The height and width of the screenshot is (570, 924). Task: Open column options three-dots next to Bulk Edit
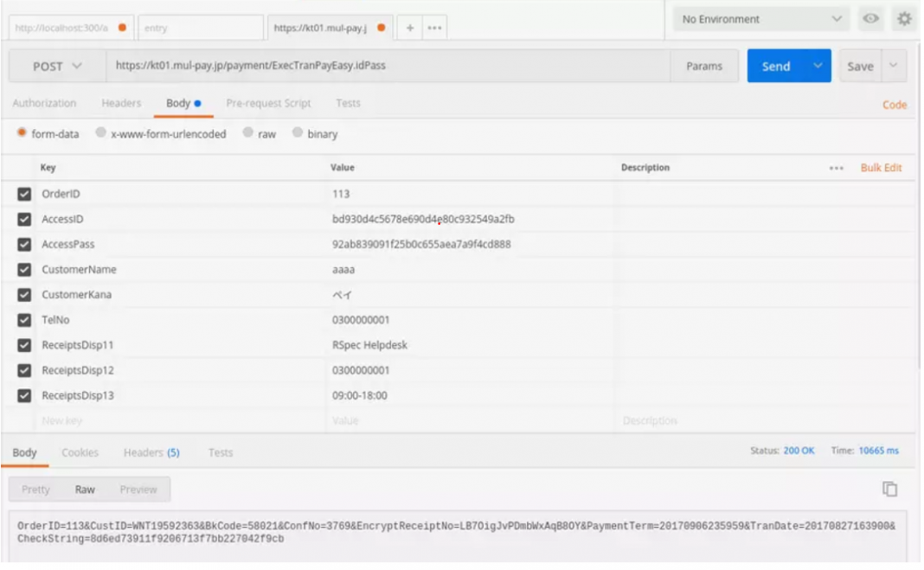[x=836, y=168]
